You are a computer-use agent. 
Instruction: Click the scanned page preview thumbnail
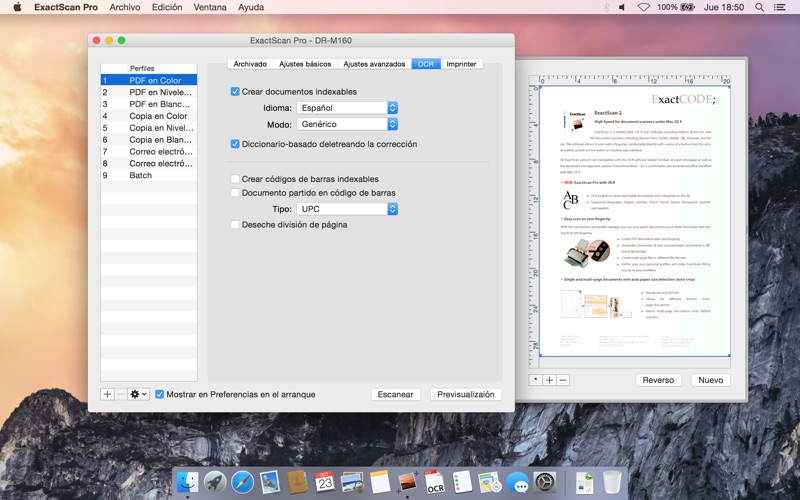point(635,221)
